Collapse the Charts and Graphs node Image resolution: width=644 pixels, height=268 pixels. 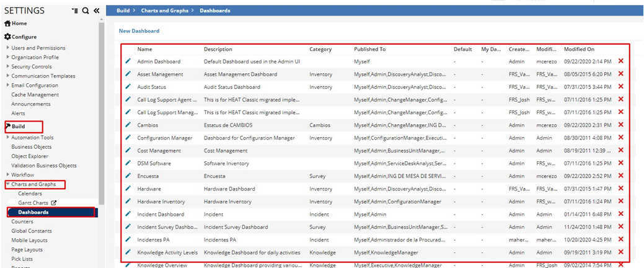(7, 184)
